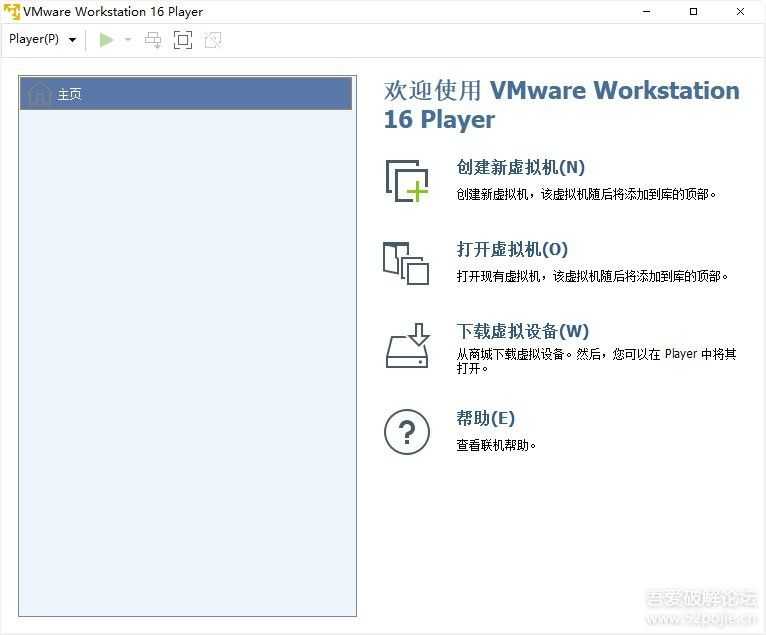766x635 pixels.
Task: Click the open virtual machine icon
Action: pyautogui.click(x=406, y=262)
